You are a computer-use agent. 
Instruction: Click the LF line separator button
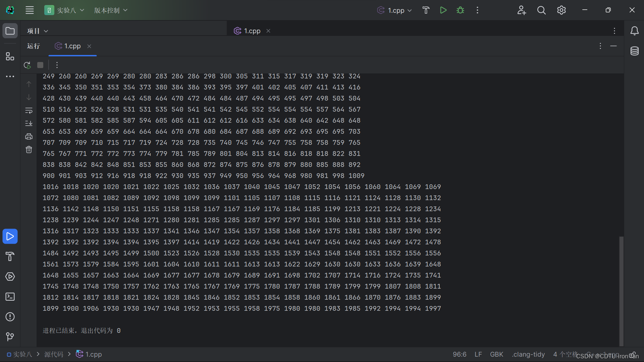(478, 354)
